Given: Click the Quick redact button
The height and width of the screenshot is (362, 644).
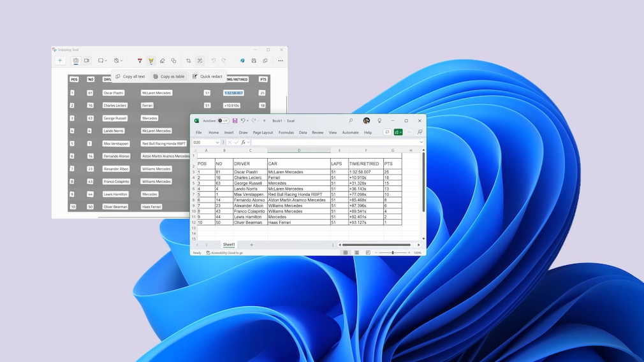Looking at the screenshot, I should click(208, 76).
